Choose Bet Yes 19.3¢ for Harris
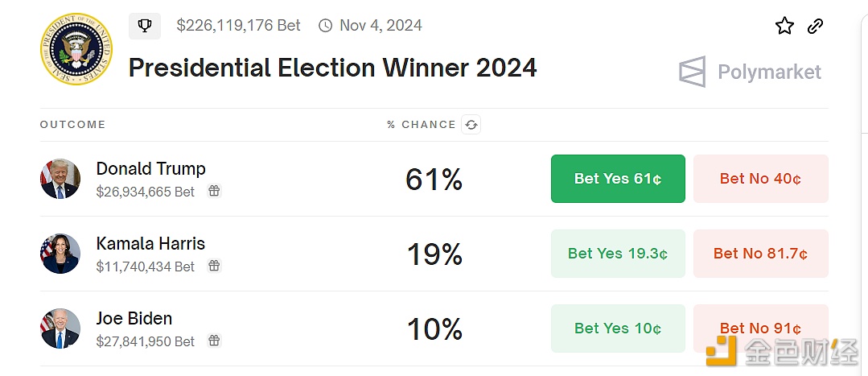This screenshot has height=376, width=868. (618, 254)
